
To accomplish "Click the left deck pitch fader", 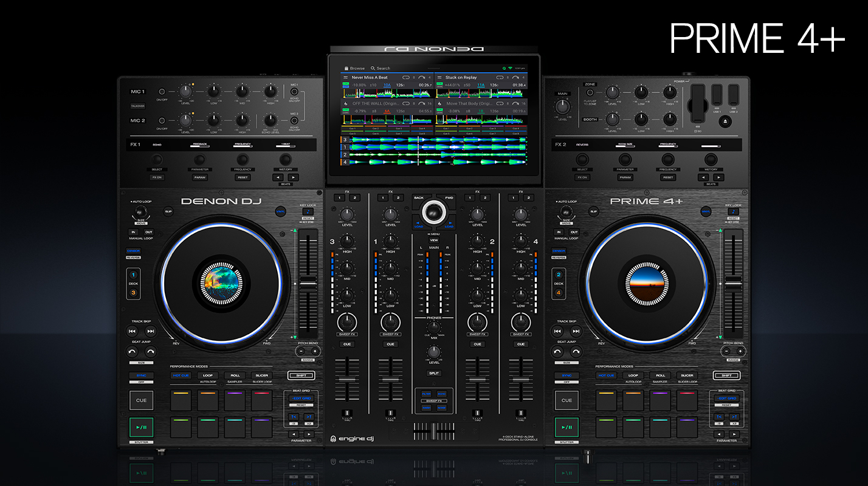I will (x=308, y=284).
